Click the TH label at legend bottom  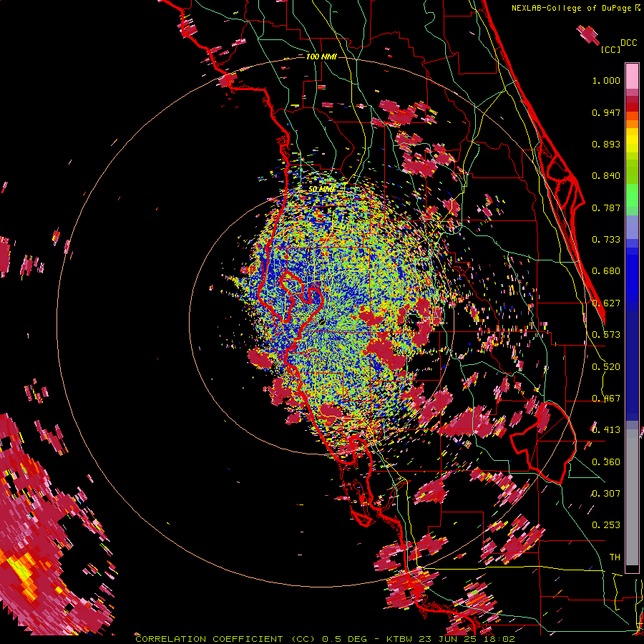point(615,557)
